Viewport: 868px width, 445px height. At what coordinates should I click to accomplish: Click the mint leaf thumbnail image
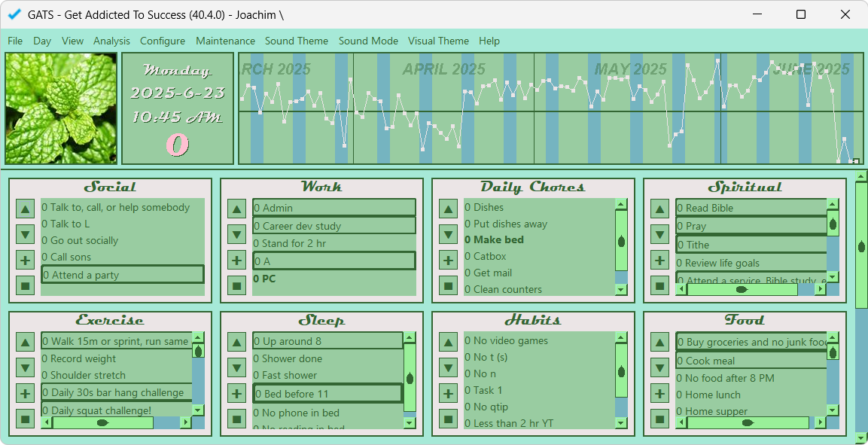coord(61,108)
